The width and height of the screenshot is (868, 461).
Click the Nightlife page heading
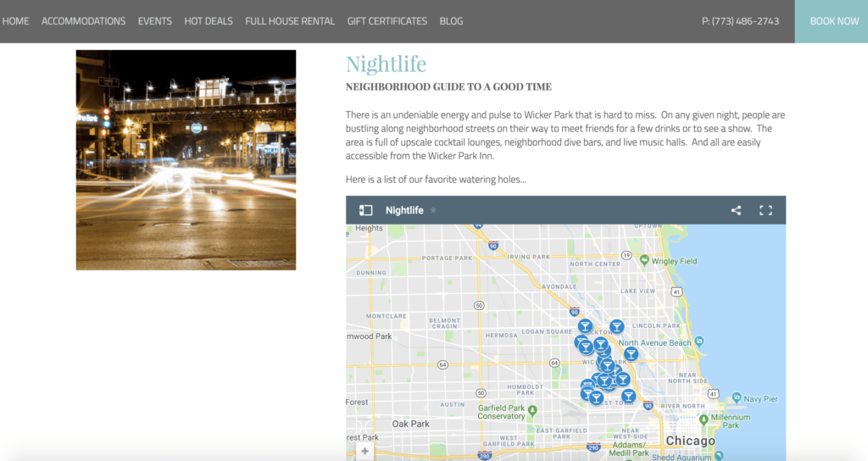[x=386, y=64]
